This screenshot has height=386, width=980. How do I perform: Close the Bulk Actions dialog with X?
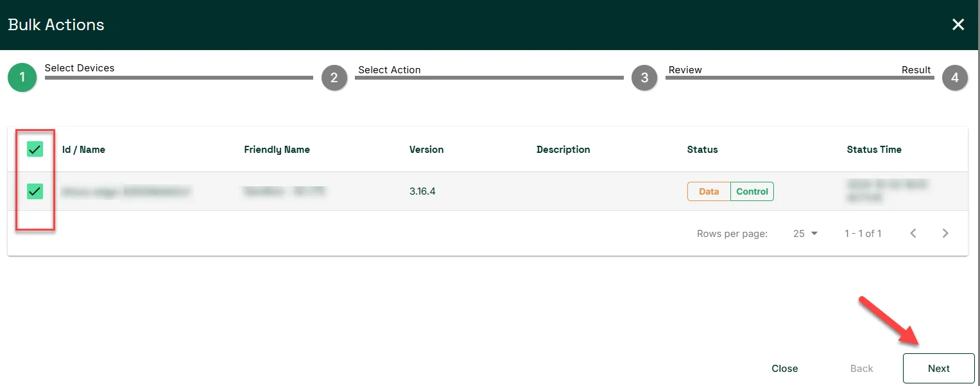(958, 24)
